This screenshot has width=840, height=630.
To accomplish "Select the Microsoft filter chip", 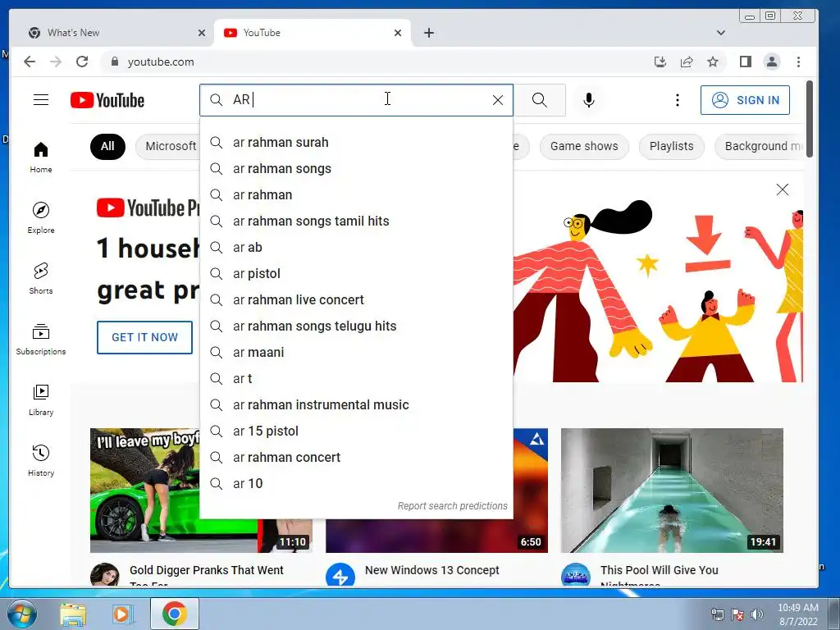I will 167,146.
